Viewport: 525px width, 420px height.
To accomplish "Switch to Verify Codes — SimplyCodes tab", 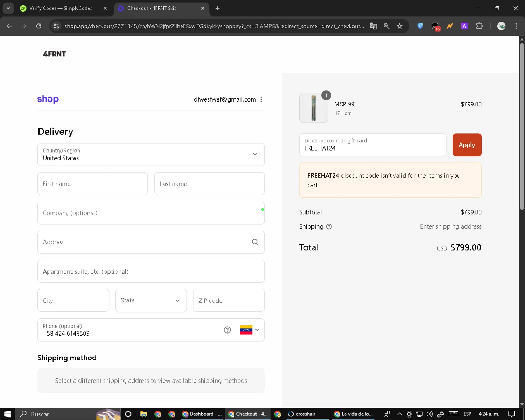I will point(61,8).
